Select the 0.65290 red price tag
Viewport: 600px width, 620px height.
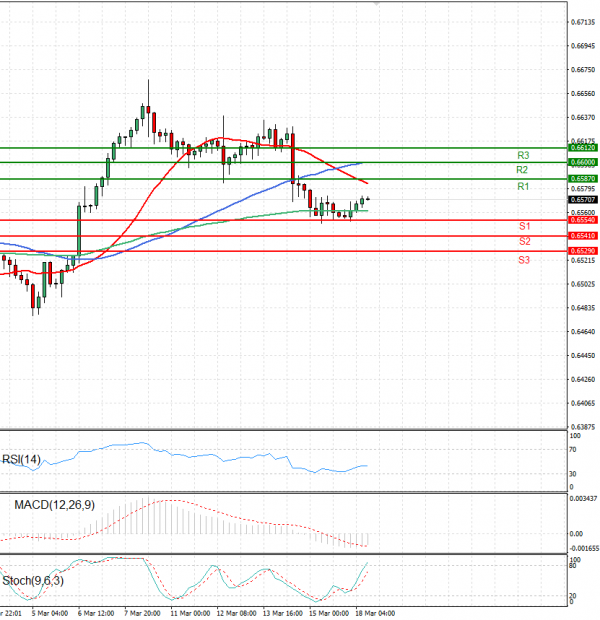tap(583, 251)
